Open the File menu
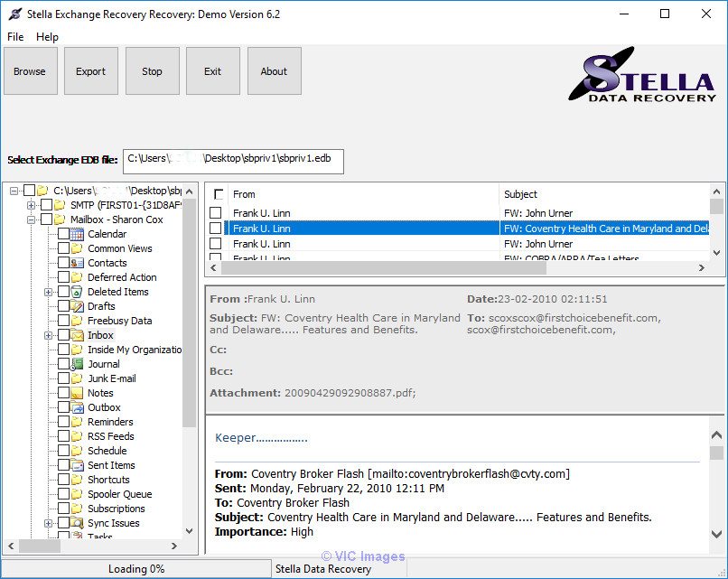Viewport: 728px width, 579px height. (x=15, y=37)
